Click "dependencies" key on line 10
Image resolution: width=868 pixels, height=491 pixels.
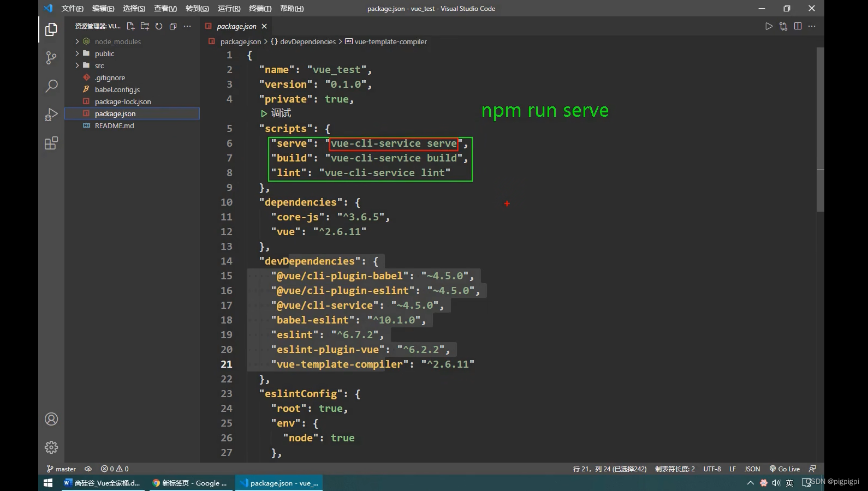[301, 202]
